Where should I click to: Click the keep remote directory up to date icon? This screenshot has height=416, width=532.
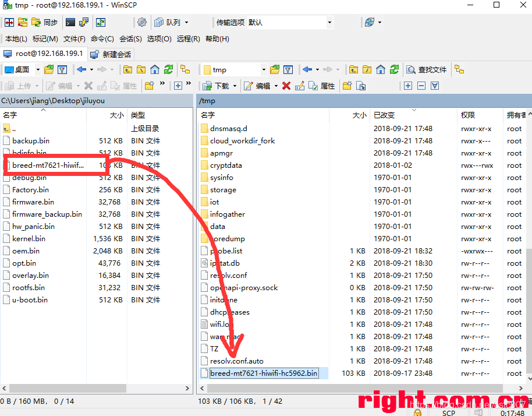click(101, 22)
